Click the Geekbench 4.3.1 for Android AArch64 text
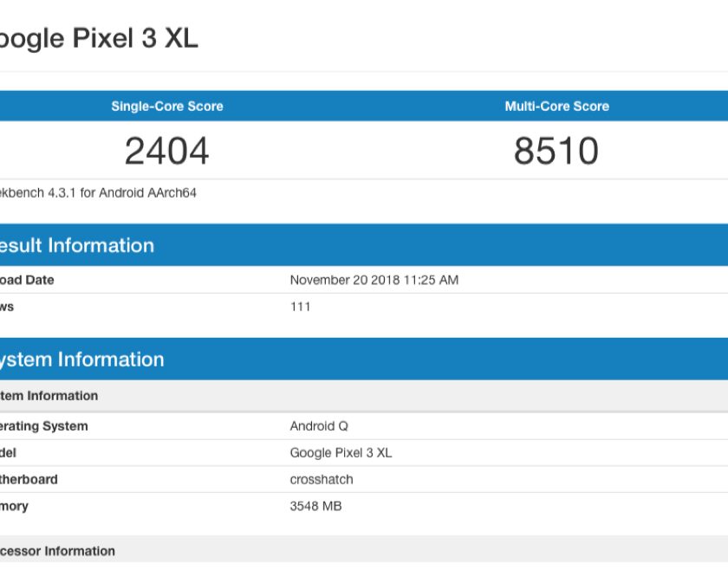Image resolution: width=728 pixels, height=583 pixels. coord(98,193)
